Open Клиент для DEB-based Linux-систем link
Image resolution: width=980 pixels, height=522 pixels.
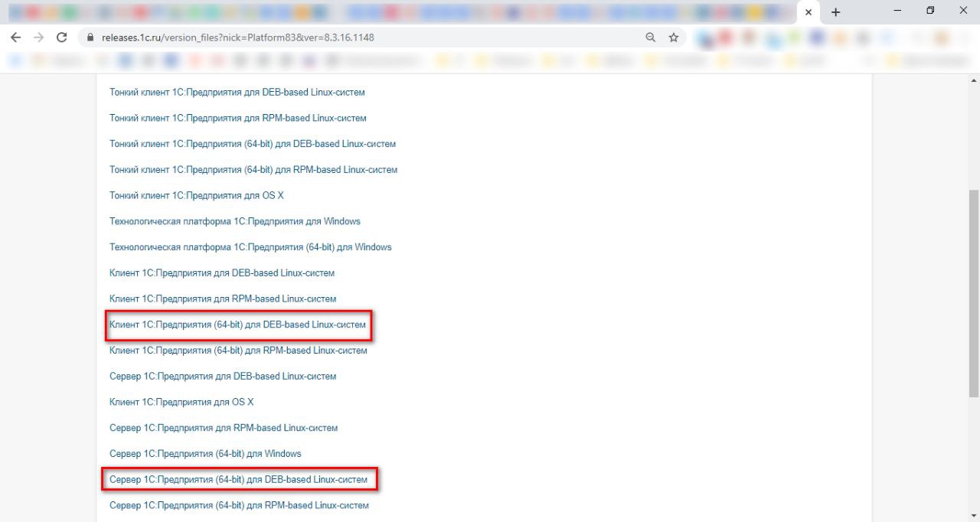[x=222, y=272]
